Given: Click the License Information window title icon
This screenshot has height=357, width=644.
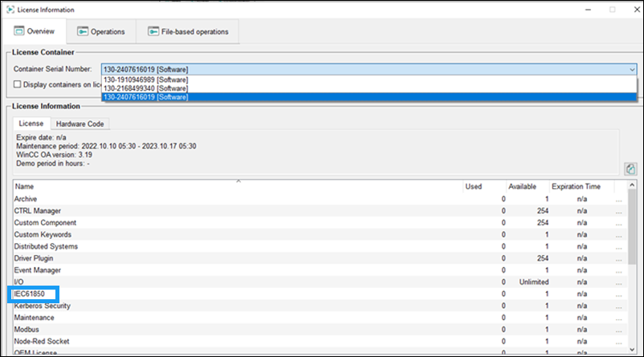Looking at the screenshot, I should [x=8, y=9].
